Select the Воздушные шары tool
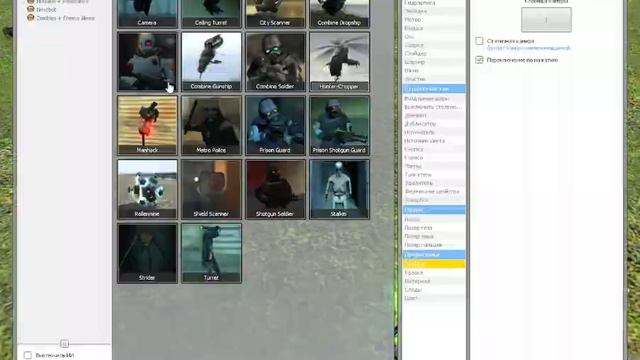Screen dimensions: 640x360 point(433,99)
